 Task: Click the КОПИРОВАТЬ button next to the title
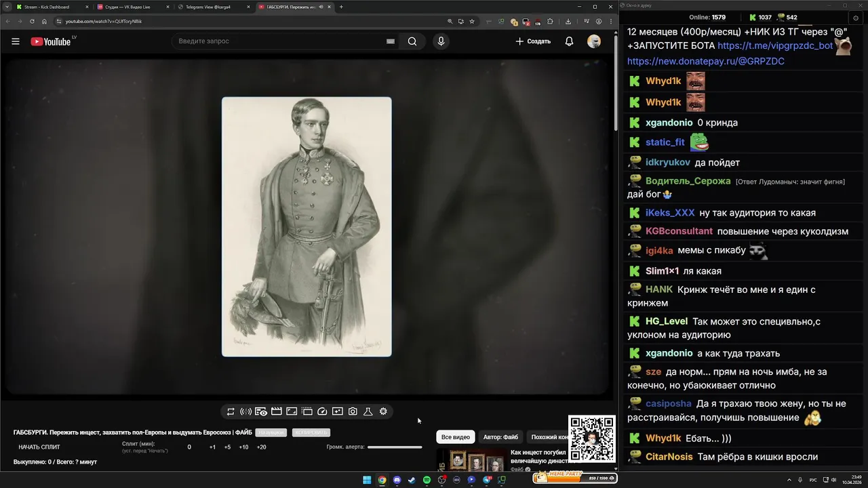[311, 432]
